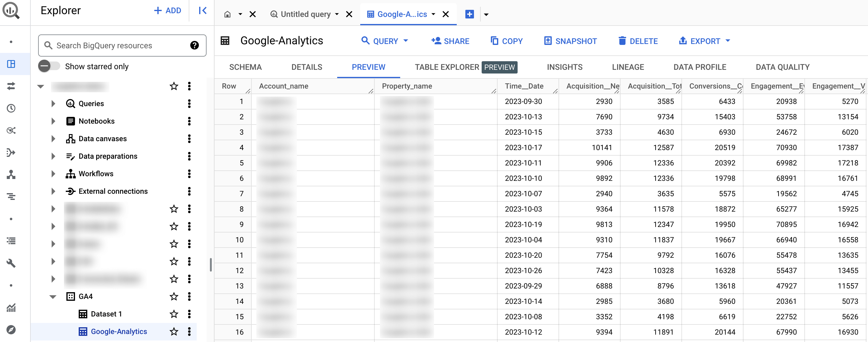Star the Dataset 1 table

pyautogui.click(x=174, y=314)
